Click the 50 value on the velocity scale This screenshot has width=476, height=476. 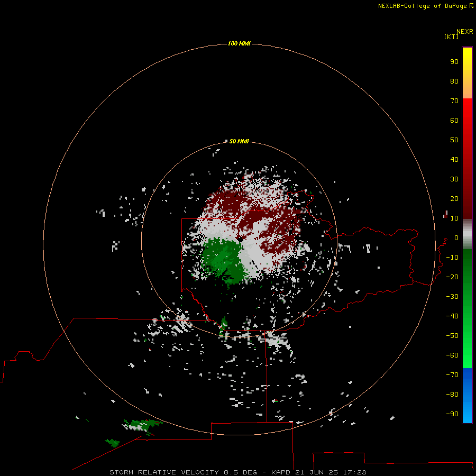point(454,140)
